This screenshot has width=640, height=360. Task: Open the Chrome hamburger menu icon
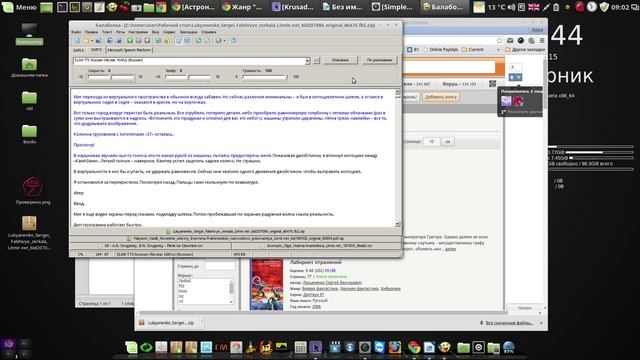(x=542, y=40)
